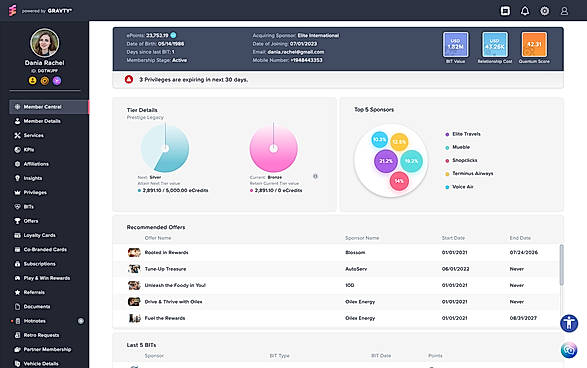Select Shopclicks legend entry

461,160
